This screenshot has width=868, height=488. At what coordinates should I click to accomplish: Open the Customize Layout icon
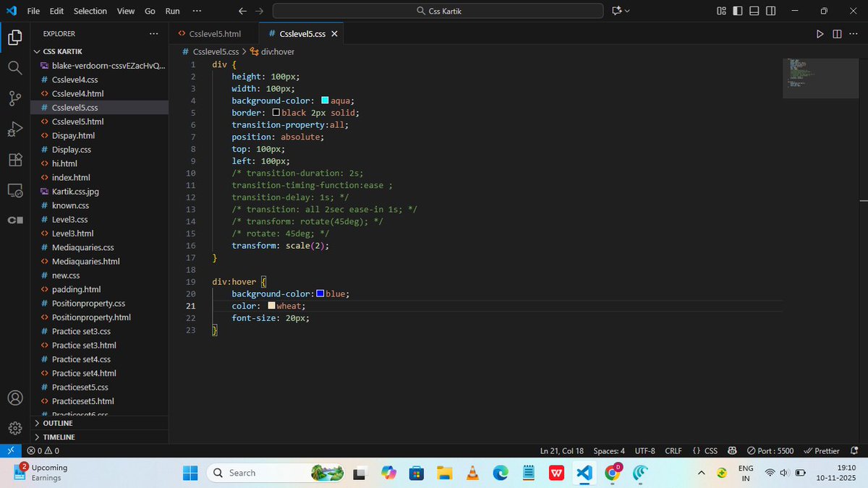721,11
